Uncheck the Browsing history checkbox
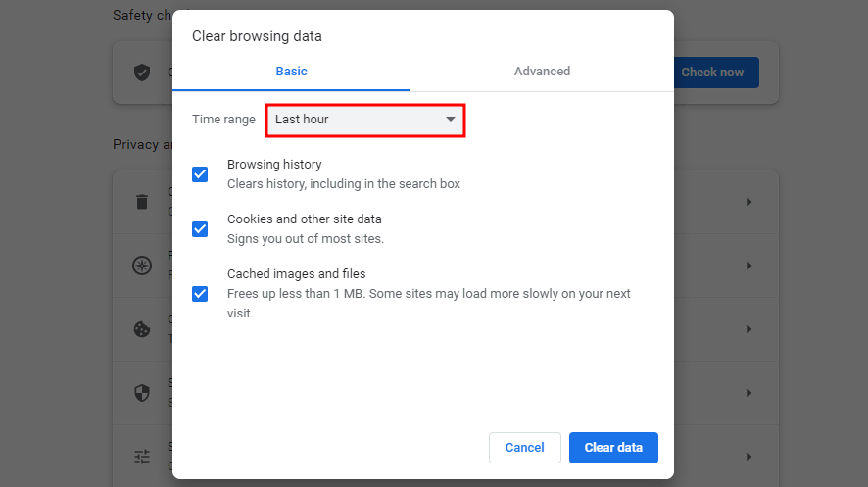The width and height of the screenshot is (868, 487). coord(200,174)
